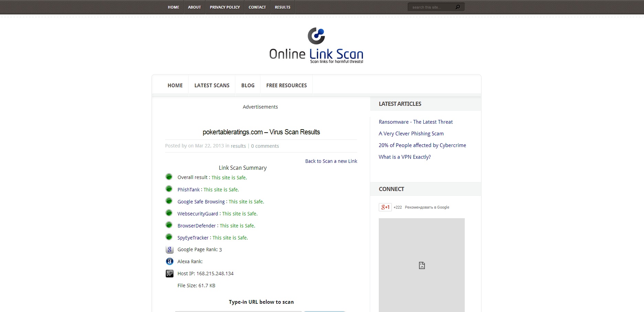Click the search magnifier icon
This screenshot has width=644, height=312.
tap(458, 7)
